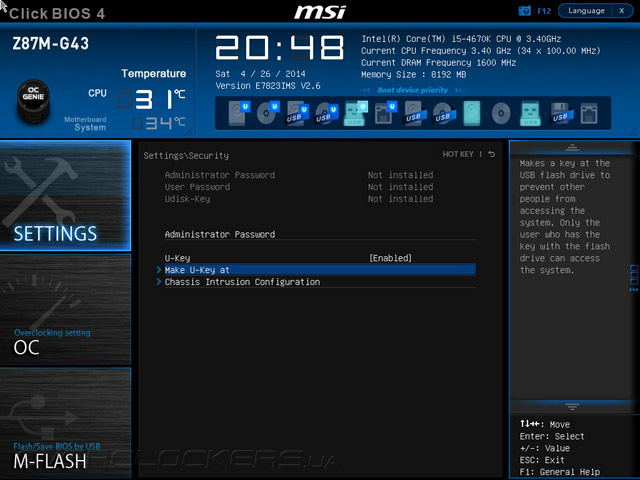Click Not installed beside User Password
Image resolution: width=640 pixels, height=480 pixels.
400,187
